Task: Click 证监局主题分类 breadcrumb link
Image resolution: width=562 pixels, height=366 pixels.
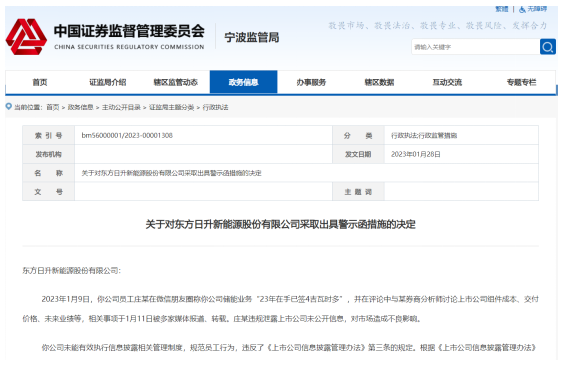Action: point(171,107)
